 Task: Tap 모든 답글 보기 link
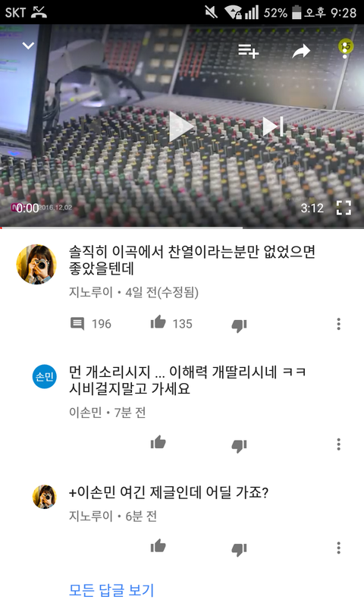click(x=111, y=590)
